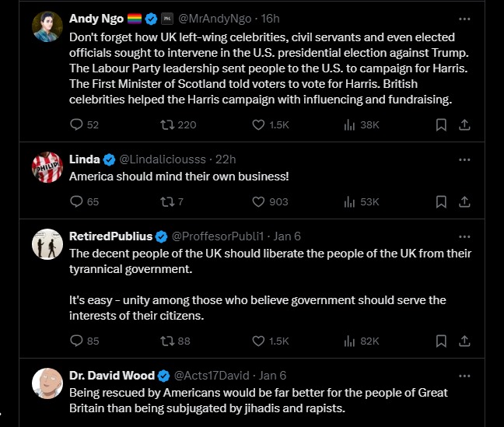Viewport: 504px width, 427px height.
Task: Open RetiredPublius's avatar picture
Action: [47, 244]
